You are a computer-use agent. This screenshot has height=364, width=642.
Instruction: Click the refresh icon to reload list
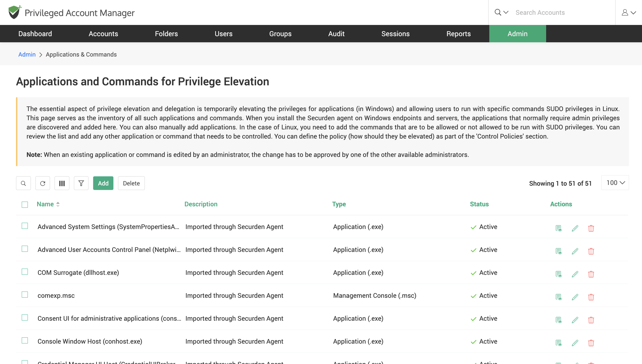click(43, 183)
